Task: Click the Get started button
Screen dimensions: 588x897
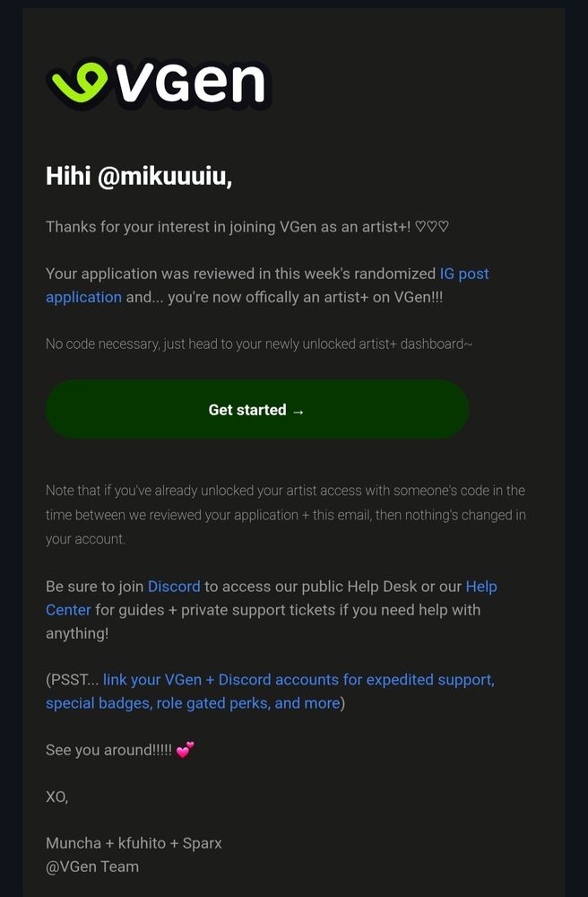Action: tap(257, 410)
